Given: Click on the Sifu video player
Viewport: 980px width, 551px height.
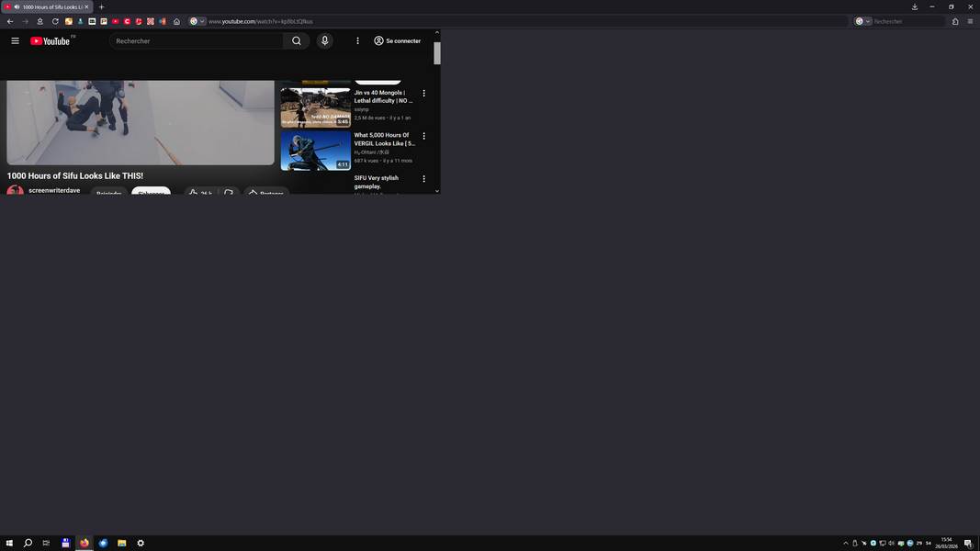Looking at the screenshot, I should (x=140, y=122).
